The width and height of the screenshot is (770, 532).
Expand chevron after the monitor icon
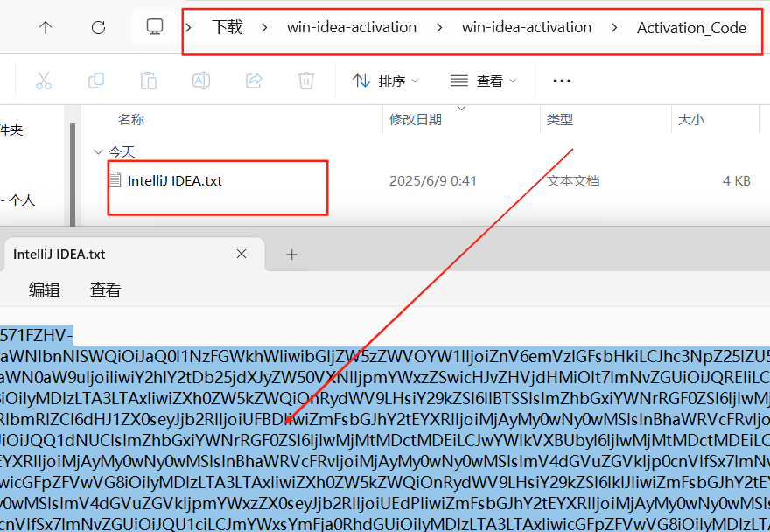click(189, 27)
